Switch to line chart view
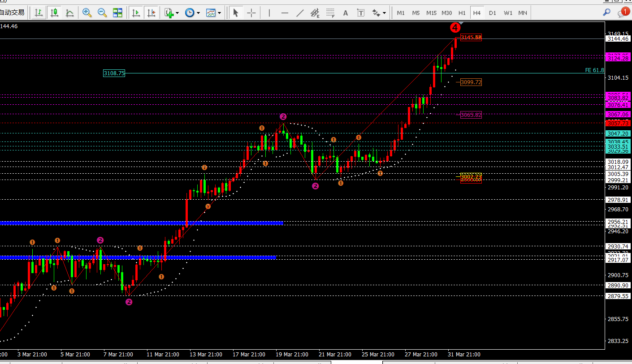 click(x=69, y=13)
